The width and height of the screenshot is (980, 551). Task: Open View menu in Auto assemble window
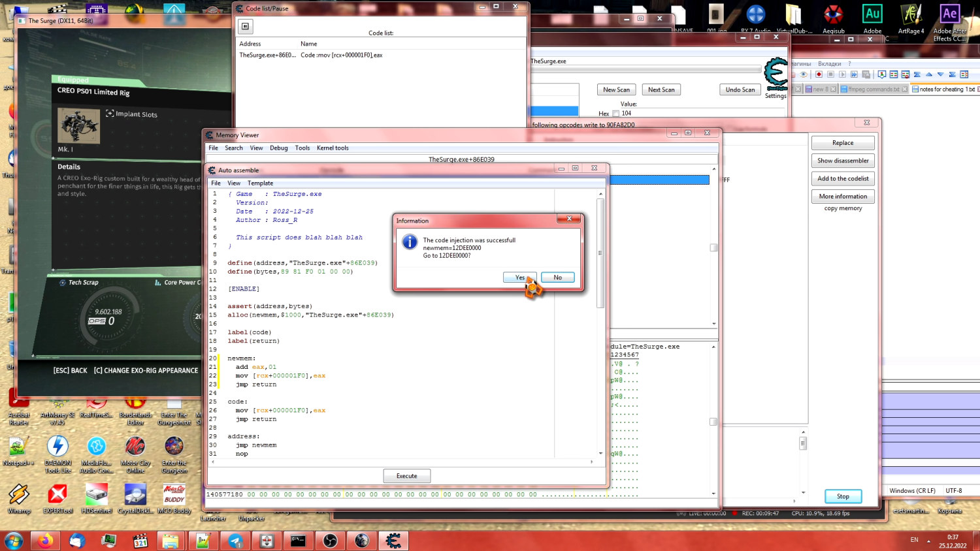point(234,183)
